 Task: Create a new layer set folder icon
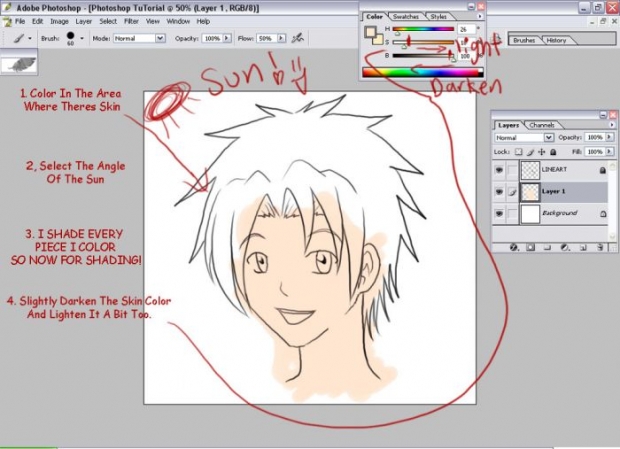coord(547,247)
